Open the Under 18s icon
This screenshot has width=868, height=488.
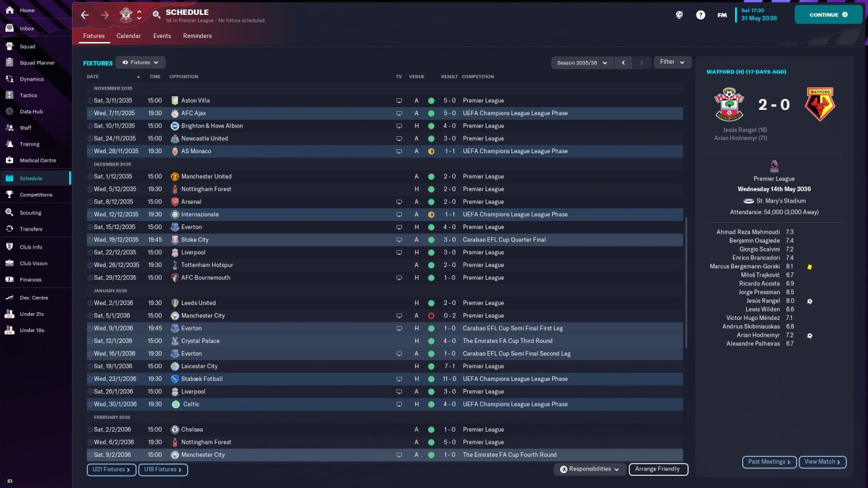click(x=9, y=330)
